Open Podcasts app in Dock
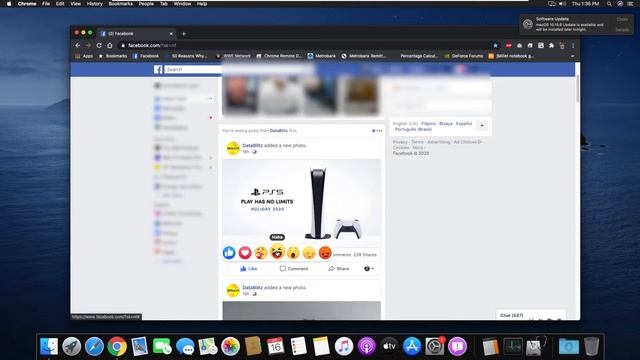Viewport: 640px width, 360px height. click(x=367, y=347)
